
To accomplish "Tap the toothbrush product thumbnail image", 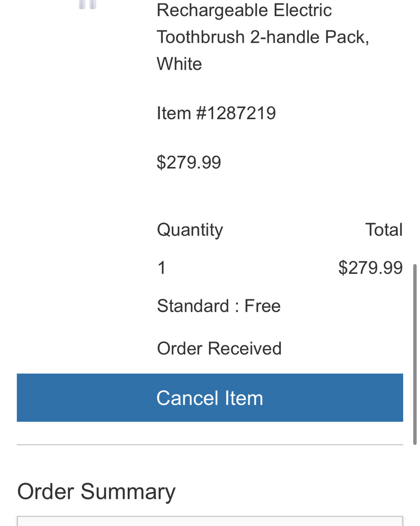I will (87, 5).
